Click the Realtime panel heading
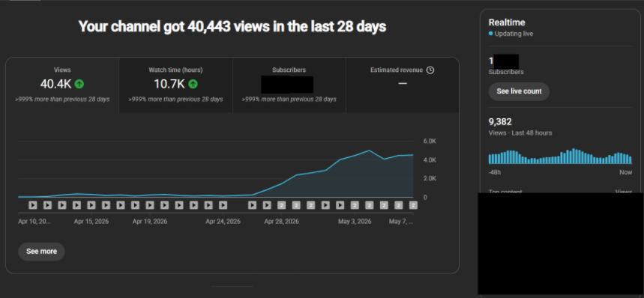The image size is (644, 298). [x=507, y=22]
